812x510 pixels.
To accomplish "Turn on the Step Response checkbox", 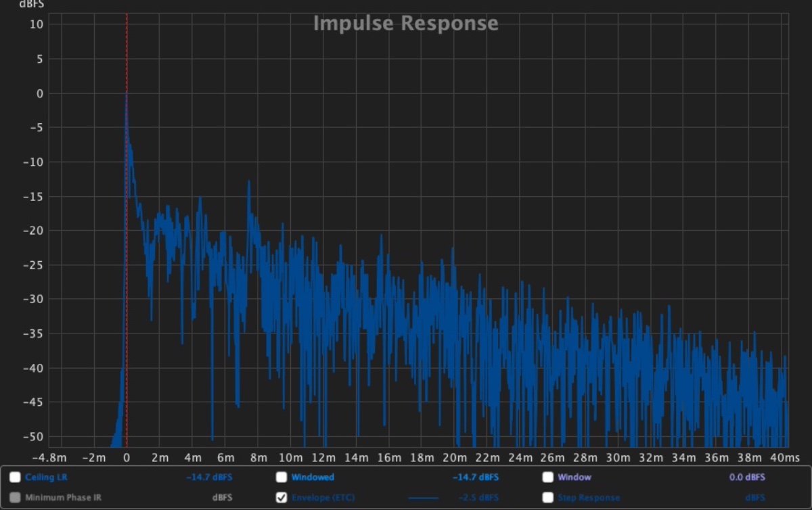I will pos(548,498).
